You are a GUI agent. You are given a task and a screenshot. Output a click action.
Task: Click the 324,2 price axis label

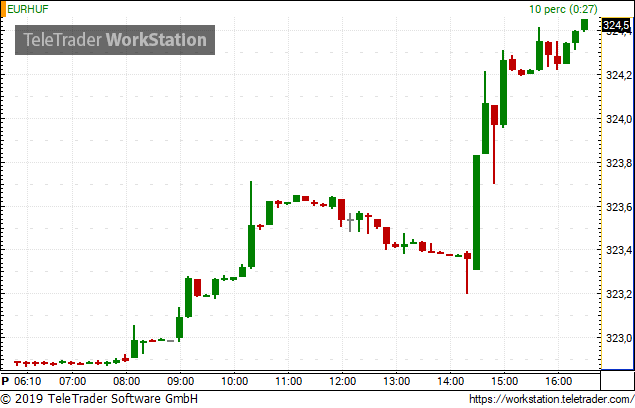(619, 75)
